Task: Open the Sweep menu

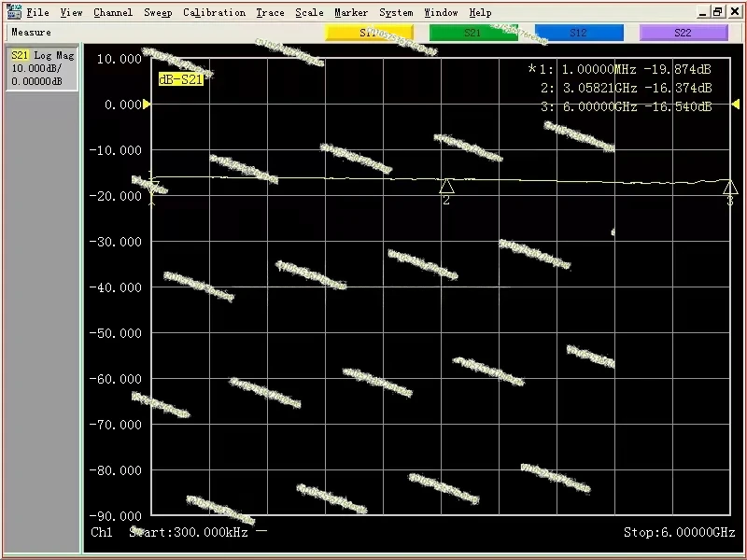Action: click(158, 13)
